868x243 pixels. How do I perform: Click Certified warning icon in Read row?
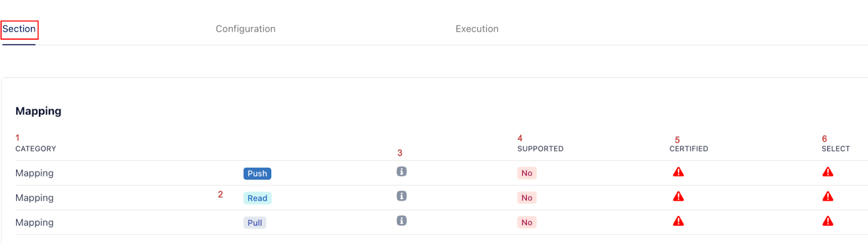click(x=678, y=196)
